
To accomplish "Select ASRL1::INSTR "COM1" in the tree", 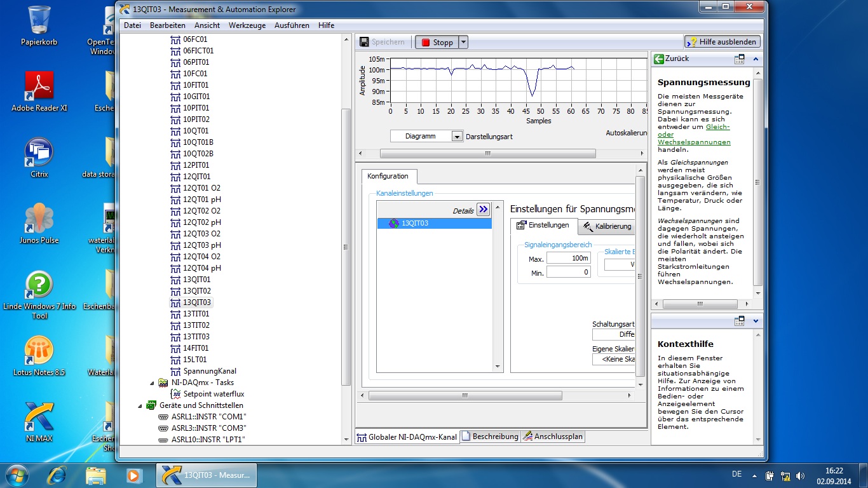I will (x=208, y=417).
